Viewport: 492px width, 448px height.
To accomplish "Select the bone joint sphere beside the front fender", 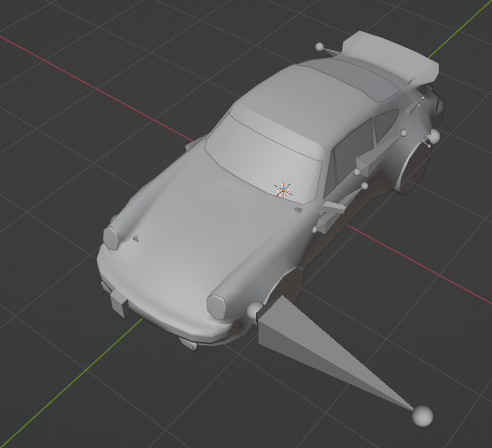I will pos(254,311).
